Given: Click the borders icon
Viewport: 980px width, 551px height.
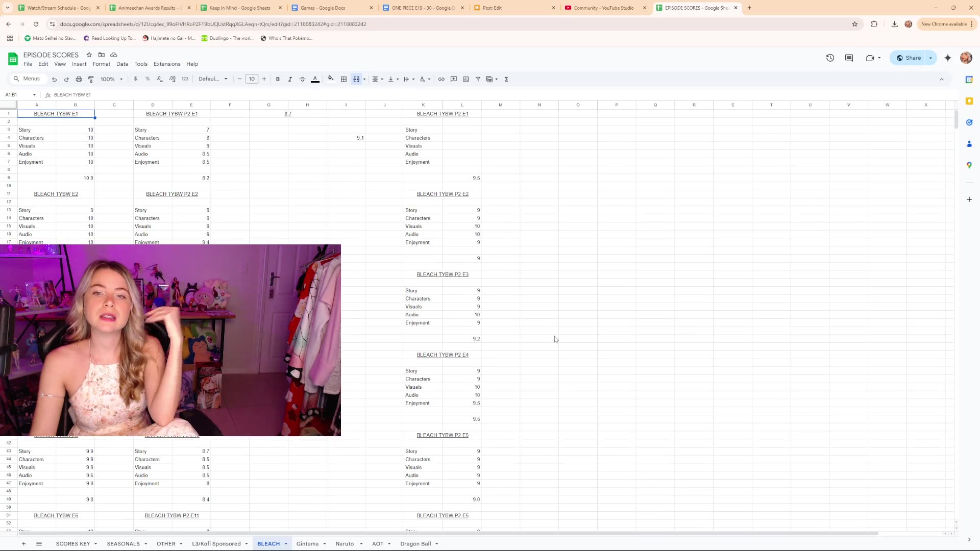Looking at the screenshot, I should point(344,79).
